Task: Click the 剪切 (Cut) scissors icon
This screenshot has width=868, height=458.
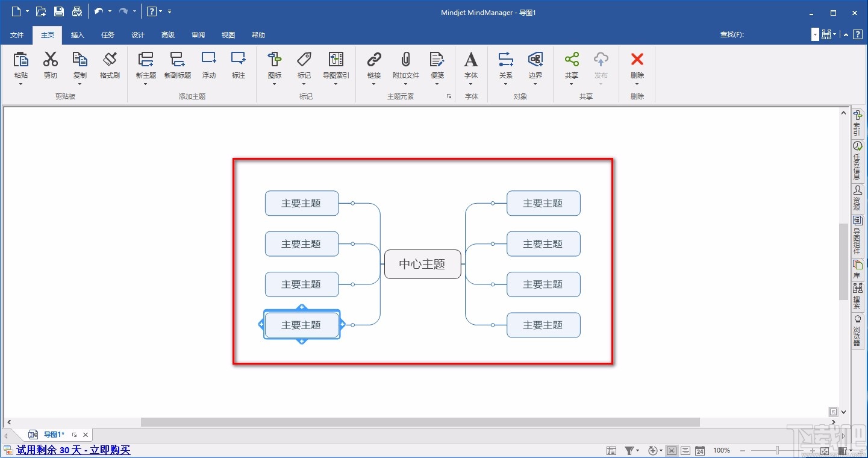Action: [x=51, y=59]
